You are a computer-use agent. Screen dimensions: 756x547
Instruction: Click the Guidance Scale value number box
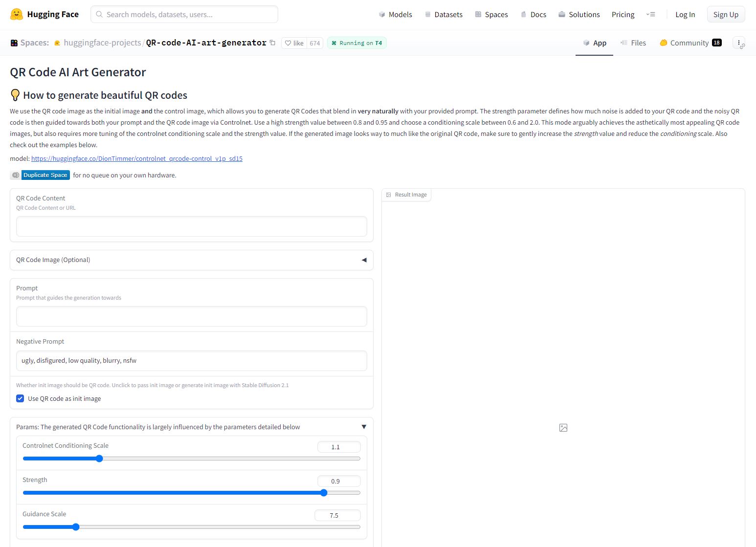[x=337, y=515]
